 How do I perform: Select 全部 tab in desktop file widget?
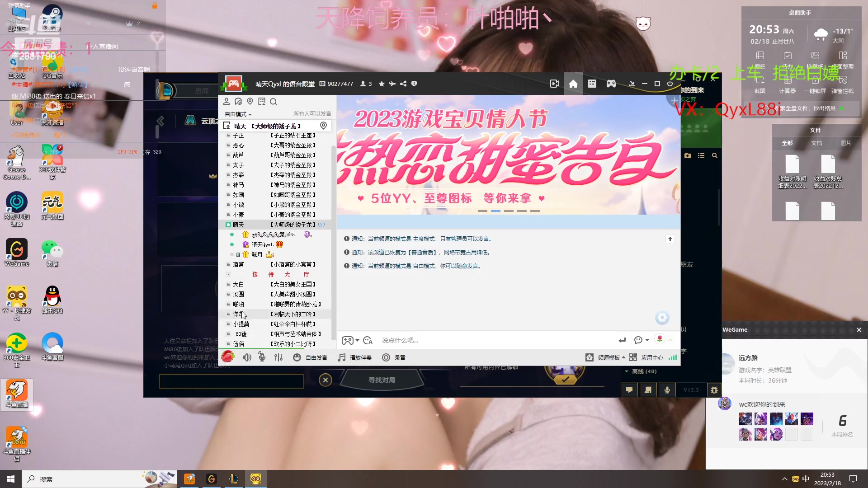[x=787, y=143]
